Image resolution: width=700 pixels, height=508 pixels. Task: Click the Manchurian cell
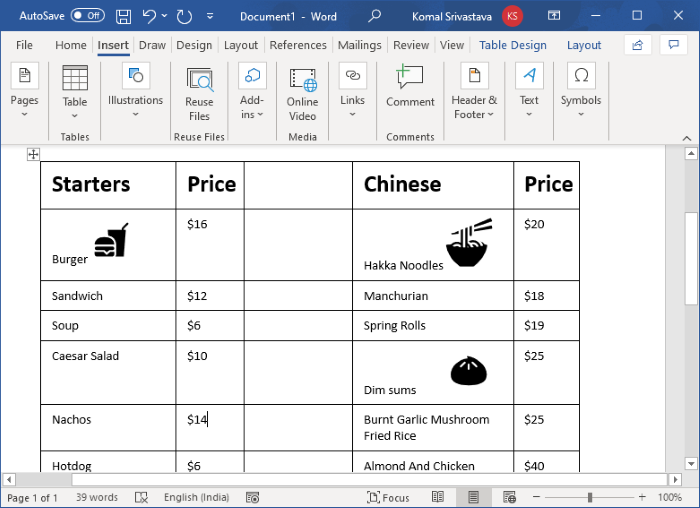pyautogui.click(x=433, y=296)
